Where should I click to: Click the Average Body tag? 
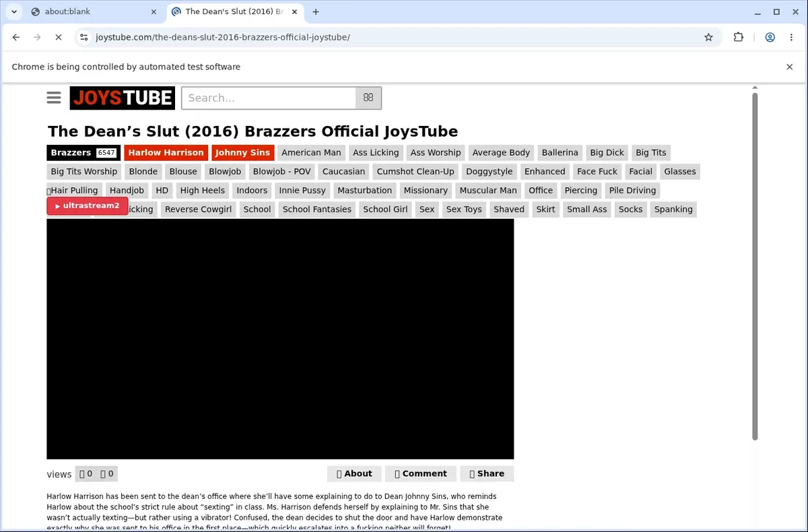pos(501,153)
